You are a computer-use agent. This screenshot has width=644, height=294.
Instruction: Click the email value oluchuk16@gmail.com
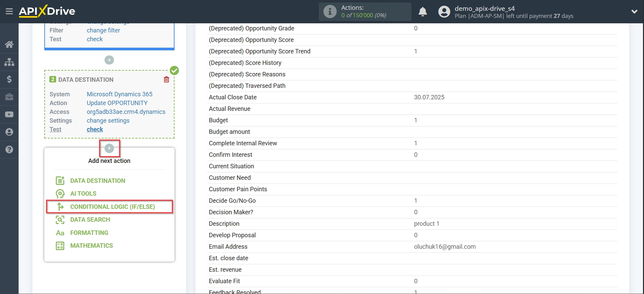445,247
